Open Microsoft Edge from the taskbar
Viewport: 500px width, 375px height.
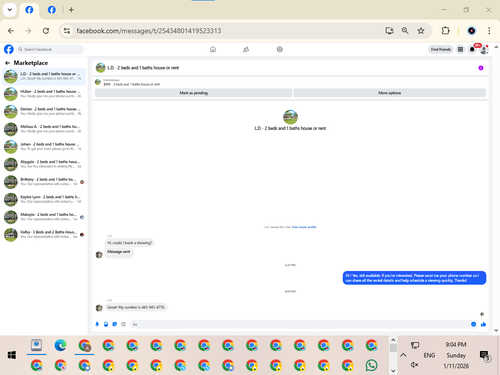[x=60, y=345]
